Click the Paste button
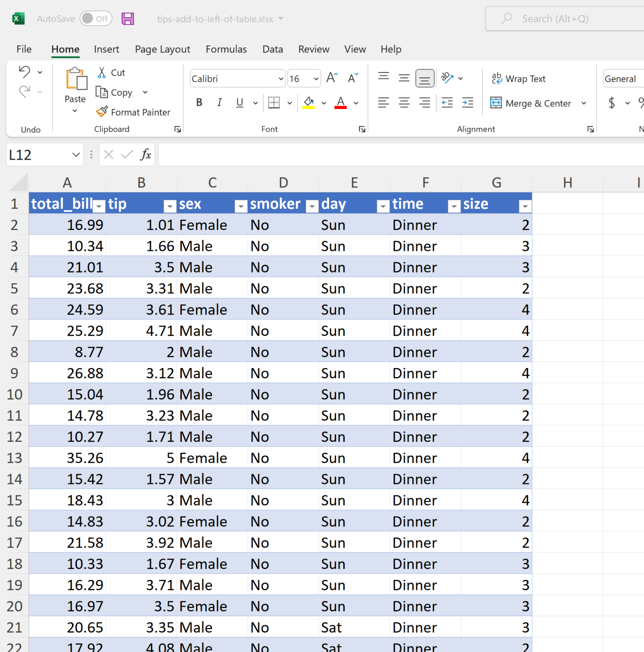644x652 pixels. tap(76, 81)
